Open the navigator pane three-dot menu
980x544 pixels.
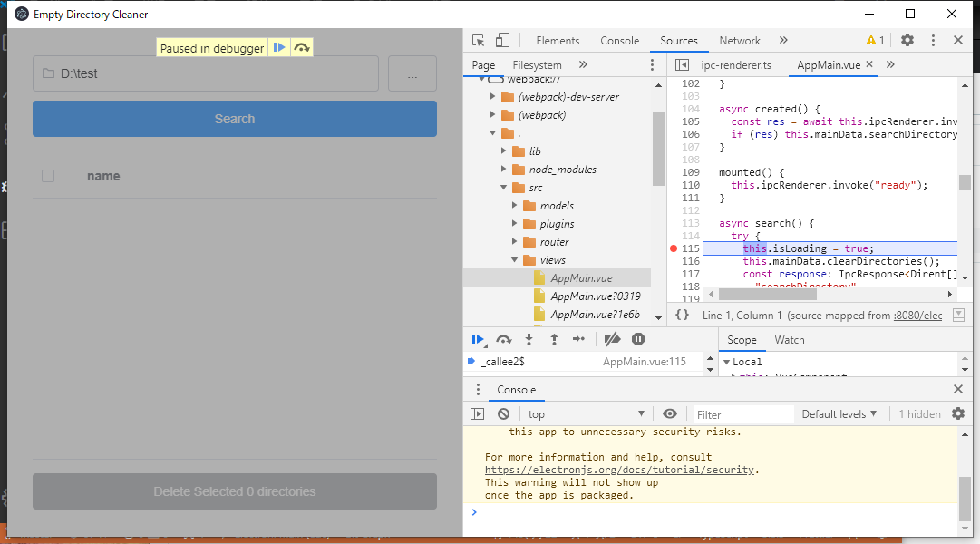coord(652,64)
